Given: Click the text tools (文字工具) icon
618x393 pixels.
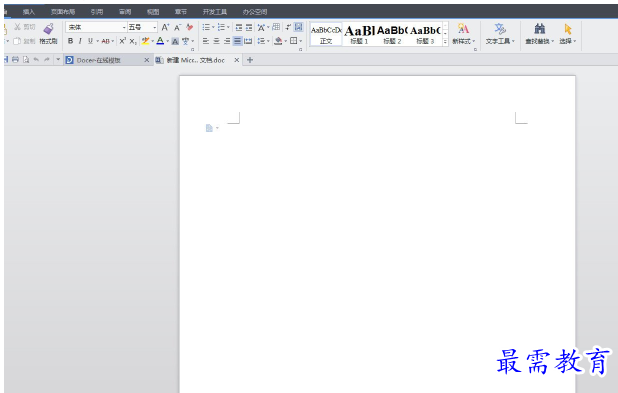Looking at the screenshot, I should (500, 29).
